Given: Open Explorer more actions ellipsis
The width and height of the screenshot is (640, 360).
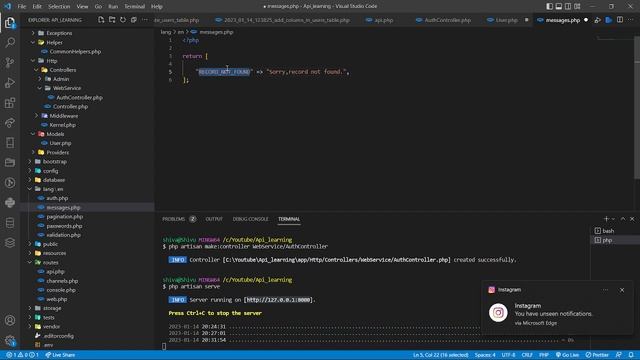Looking at the screenshot, I should tap(144, 20).
